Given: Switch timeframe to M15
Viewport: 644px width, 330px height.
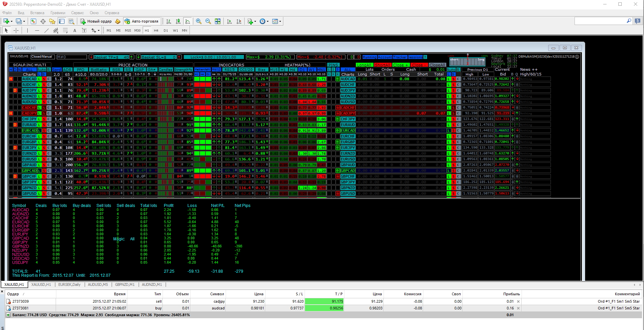Looking at the screenshot, I should (x=128, y=30).
